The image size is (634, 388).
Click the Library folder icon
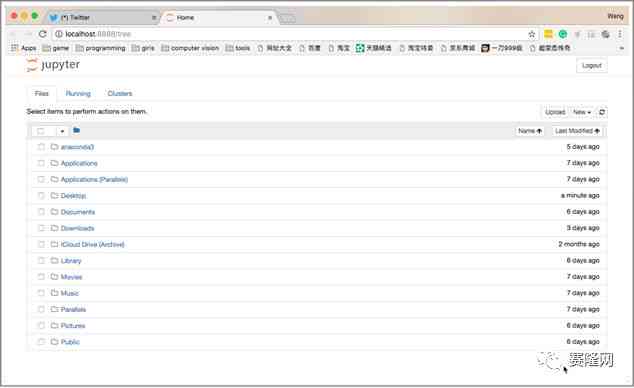click(x=55, y=261)
